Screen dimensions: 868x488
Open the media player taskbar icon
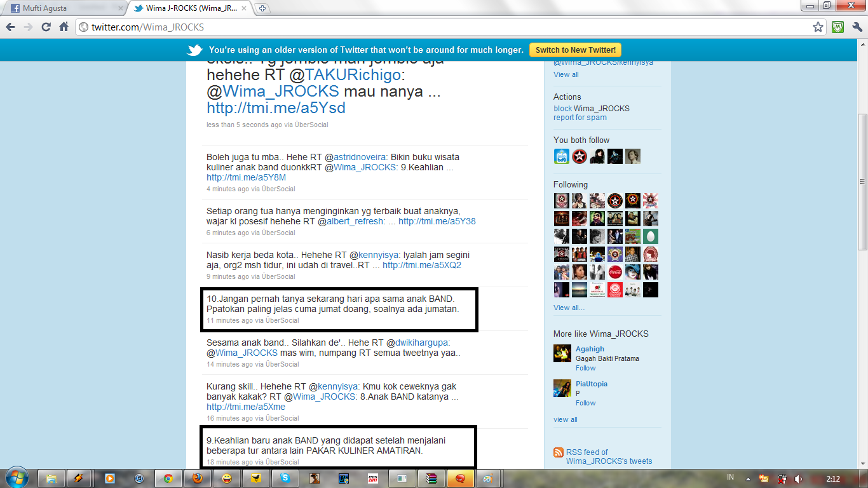pyautogui.click(x=110, y=478)
